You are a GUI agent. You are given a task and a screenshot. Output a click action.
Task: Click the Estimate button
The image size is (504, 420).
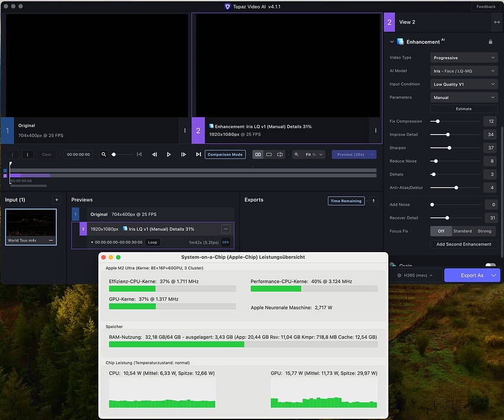coord(464,109)
